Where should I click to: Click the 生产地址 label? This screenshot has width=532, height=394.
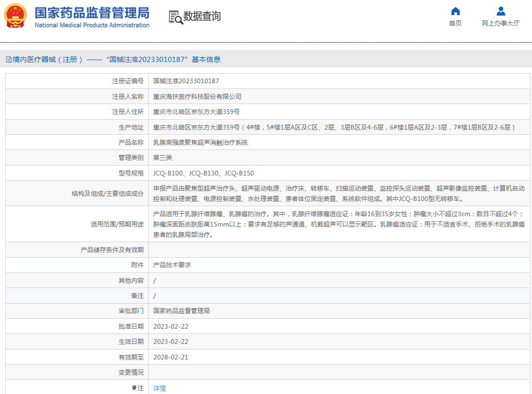(131, 128)
